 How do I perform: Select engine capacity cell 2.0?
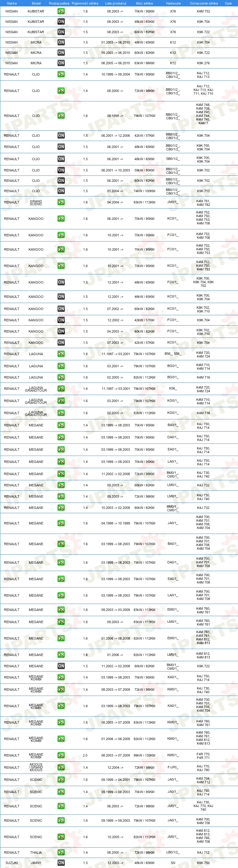point(85,755)
